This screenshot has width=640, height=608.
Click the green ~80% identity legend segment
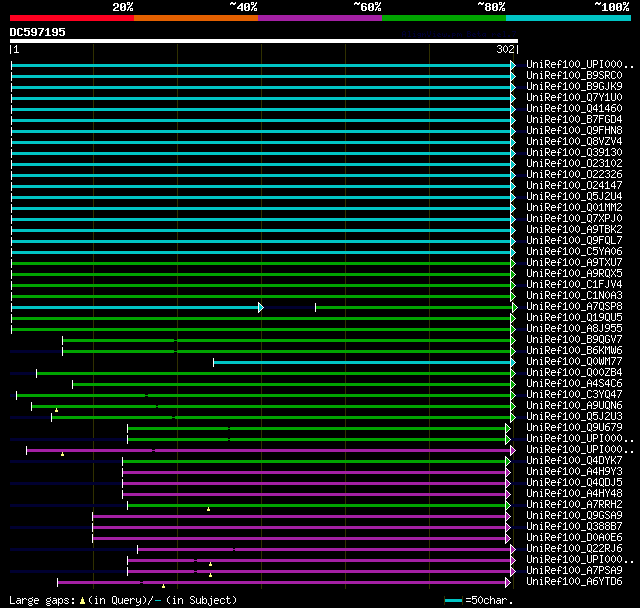click(x=444, y=18)
